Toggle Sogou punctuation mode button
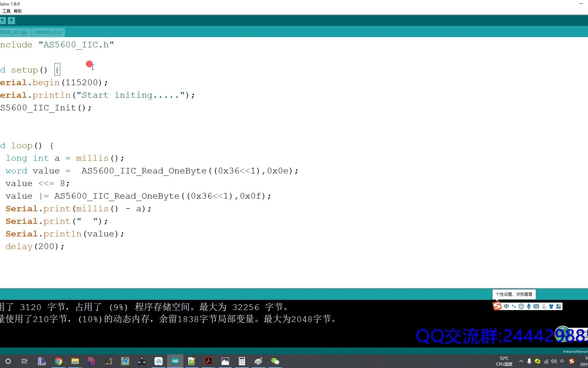This screenshot has height=368, width=588. click(514, 306)
